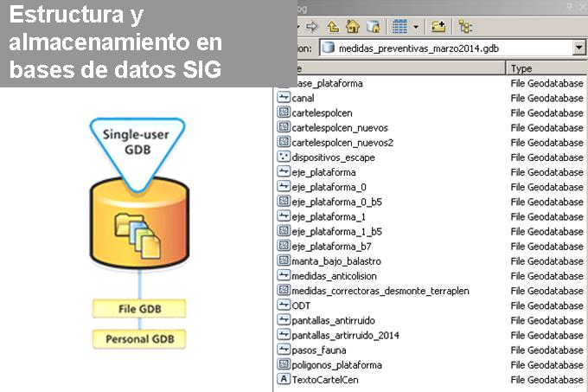Click the Forward arrow in the catalog toolbar
The height and width of the screenshot is (392, 588).
click(311, 27)
